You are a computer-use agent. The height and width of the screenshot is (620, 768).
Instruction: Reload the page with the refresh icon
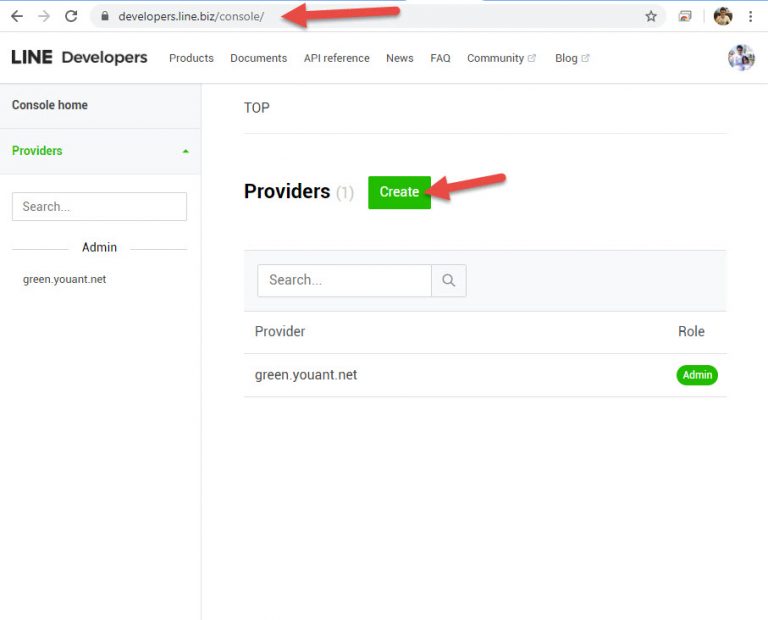coord(72,16)
